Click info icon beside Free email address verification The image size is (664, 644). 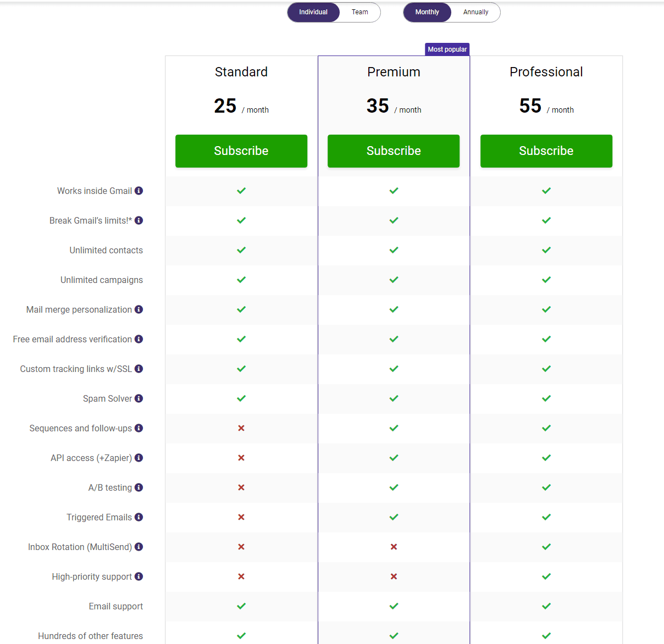pos(139,339)
